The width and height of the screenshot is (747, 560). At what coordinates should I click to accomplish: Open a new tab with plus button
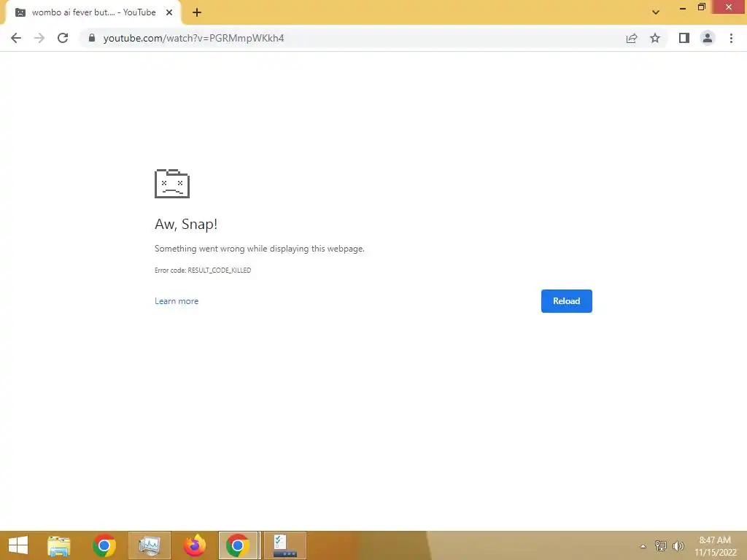pos(197,13)
